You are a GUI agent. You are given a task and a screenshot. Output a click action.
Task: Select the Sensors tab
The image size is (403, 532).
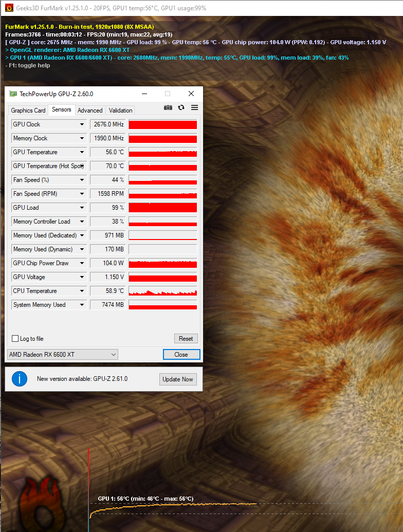(x=61, y=109)
